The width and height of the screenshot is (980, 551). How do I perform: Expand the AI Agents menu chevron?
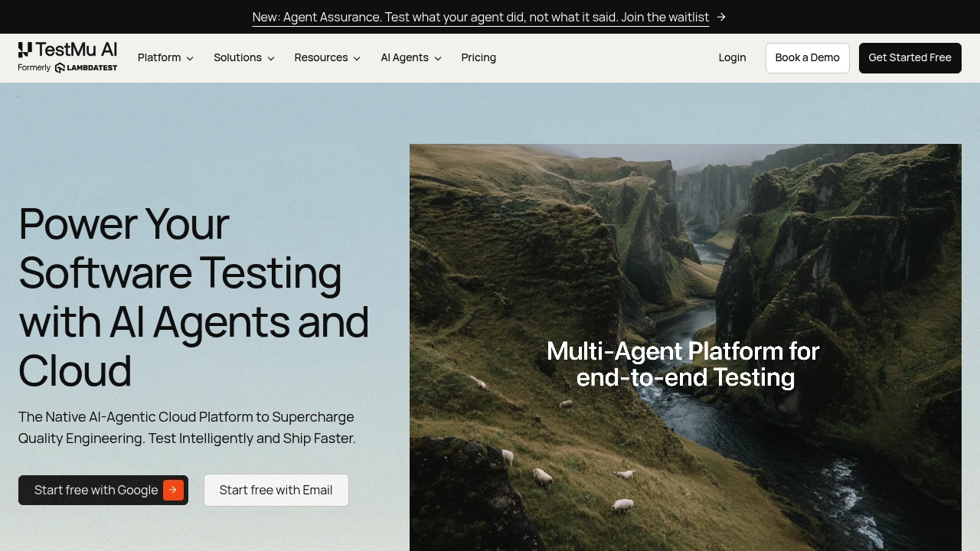point(438,58)
